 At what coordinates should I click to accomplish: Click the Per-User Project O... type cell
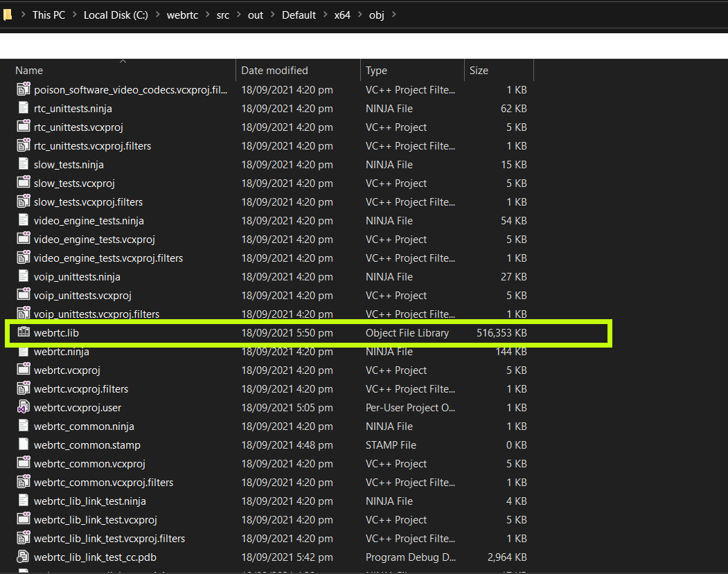click(410, 407)
